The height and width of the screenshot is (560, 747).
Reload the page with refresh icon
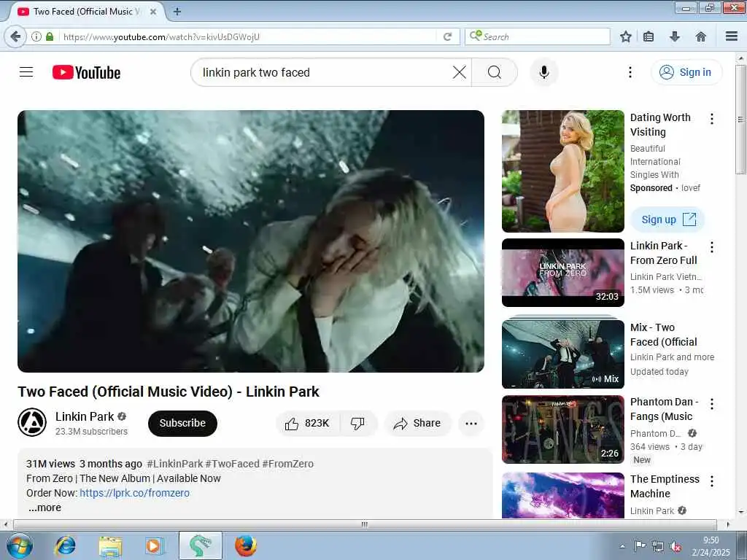tap(447, 36)
